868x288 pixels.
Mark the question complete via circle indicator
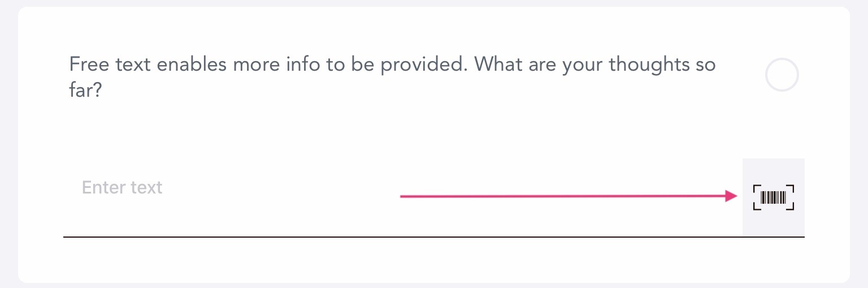(x=782, y=75)
